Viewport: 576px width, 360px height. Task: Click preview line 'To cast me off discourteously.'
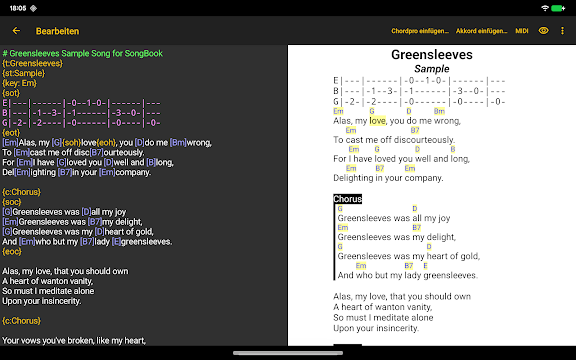[x=394, y=140]
